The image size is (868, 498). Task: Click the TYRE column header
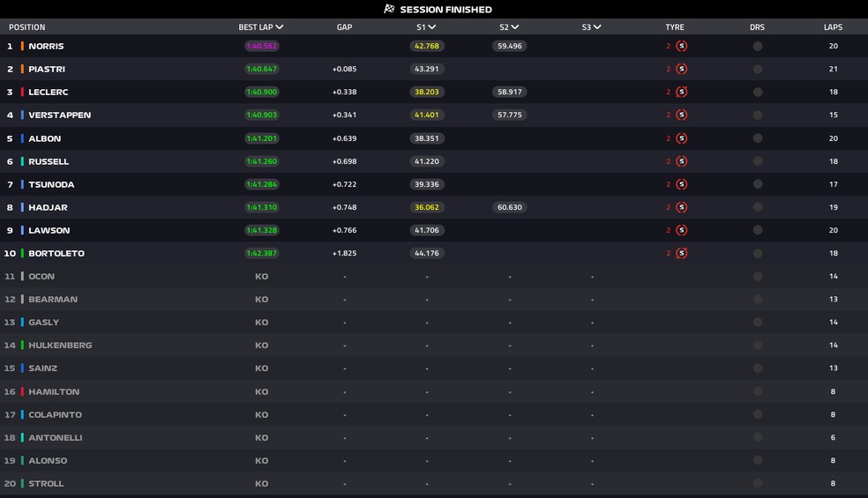675,27
